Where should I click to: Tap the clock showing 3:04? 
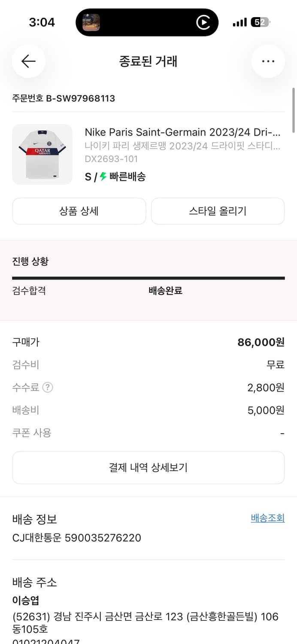(42, 22)
